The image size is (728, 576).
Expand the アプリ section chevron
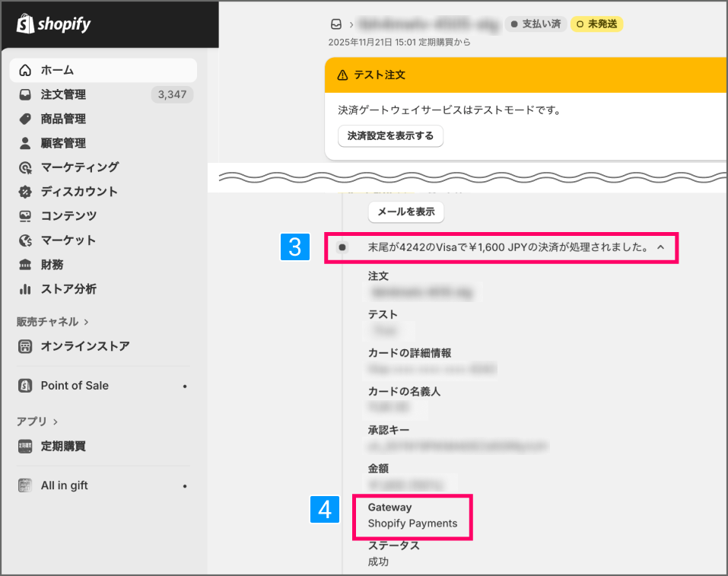tap(56, 422)
